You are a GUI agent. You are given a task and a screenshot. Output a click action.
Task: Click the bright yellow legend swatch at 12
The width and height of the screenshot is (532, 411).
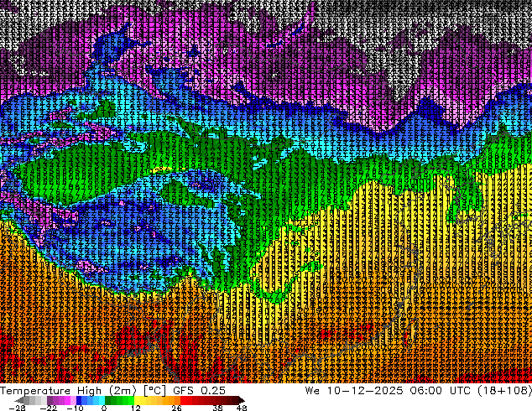tap(137, 400)
